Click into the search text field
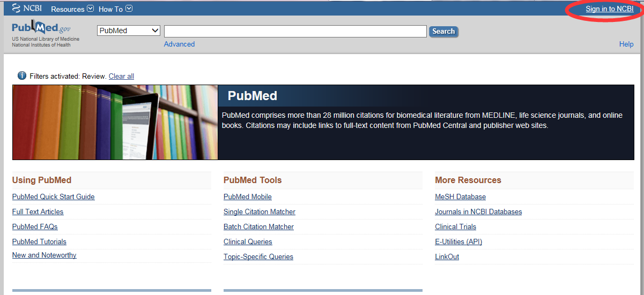 coord(295,31)
